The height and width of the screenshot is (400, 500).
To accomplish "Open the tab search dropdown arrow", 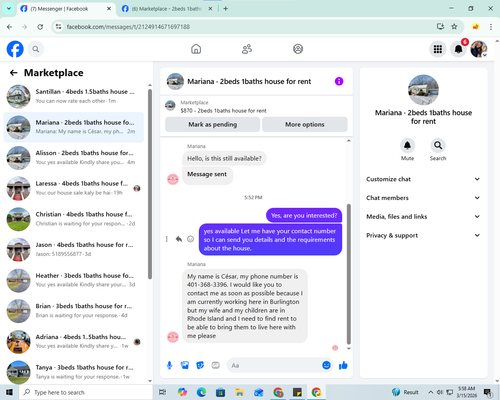I will pos(9,9).
